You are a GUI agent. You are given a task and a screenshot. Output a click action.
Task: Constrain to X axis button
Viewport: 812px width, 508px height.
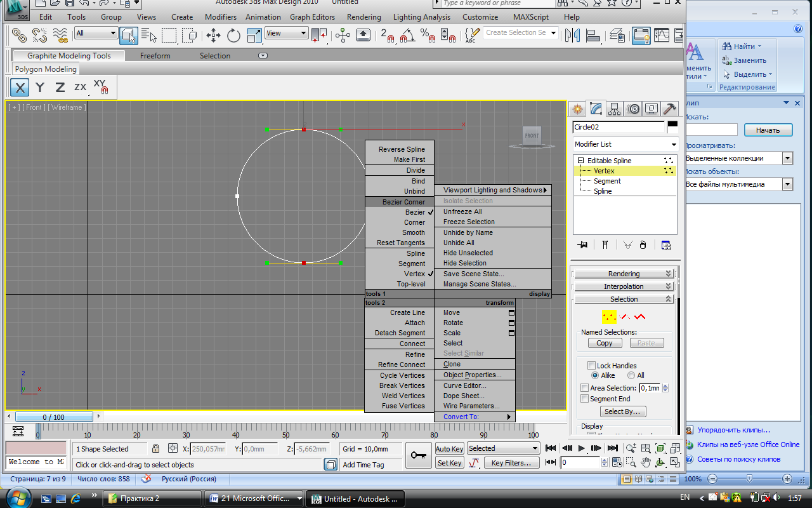(x=20, y=88)
